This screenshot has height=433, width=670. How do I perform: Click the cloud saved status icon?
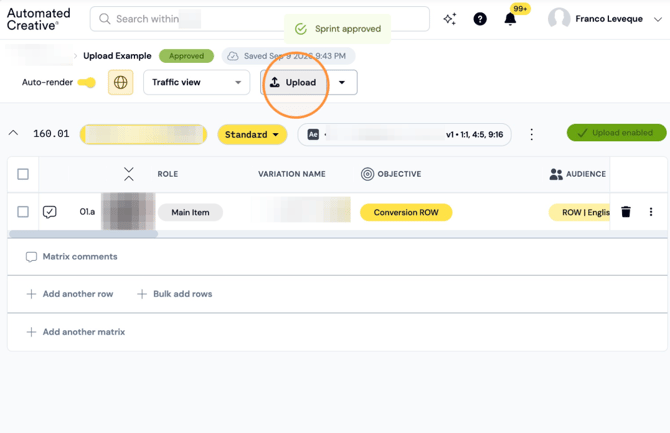click(233, 56)
